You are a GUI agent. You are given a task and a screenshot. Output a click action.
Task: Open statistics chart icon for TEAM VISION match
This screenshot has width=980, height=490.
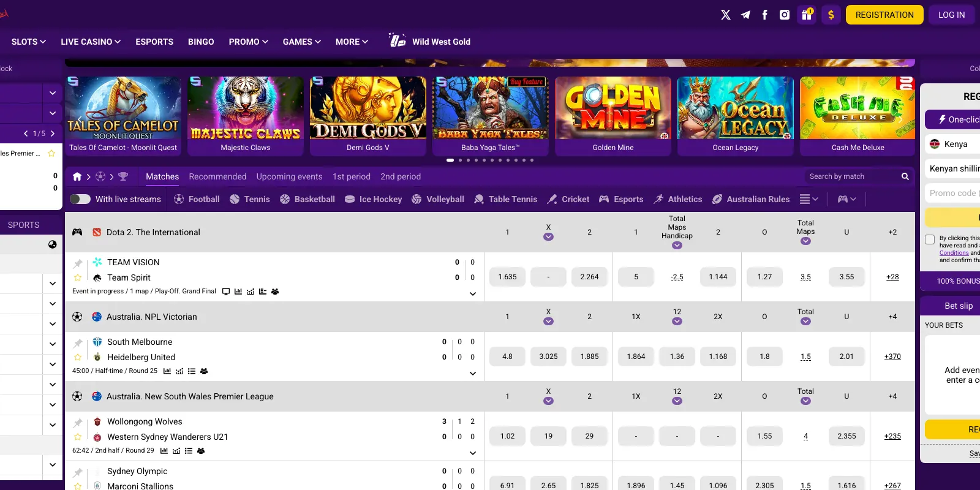point(238,292)
